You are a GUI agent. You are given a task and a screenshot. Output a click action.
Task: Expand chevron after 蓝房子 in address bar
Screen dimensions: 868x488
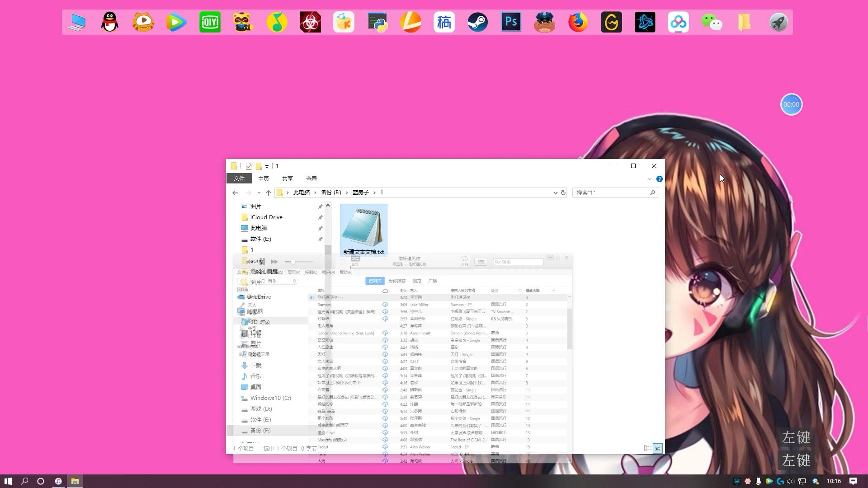pyautogui.click(x=374, y=192)
